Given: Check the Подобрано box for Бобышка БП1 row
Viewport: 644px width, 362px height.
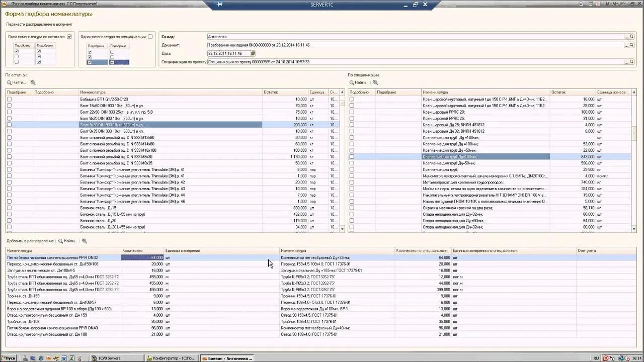Looking at the screenshot, I should click(9, 100).
